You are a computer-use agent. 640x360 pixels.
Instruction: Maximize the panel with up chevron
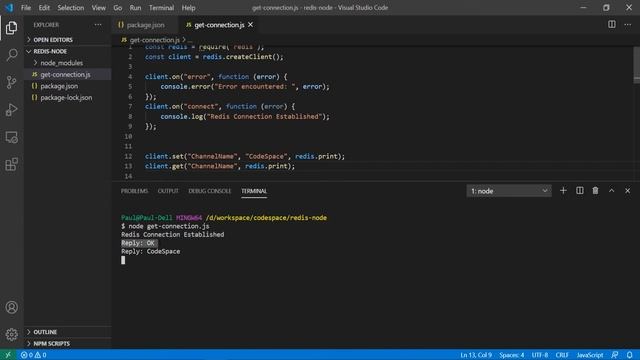coord(611,191)
